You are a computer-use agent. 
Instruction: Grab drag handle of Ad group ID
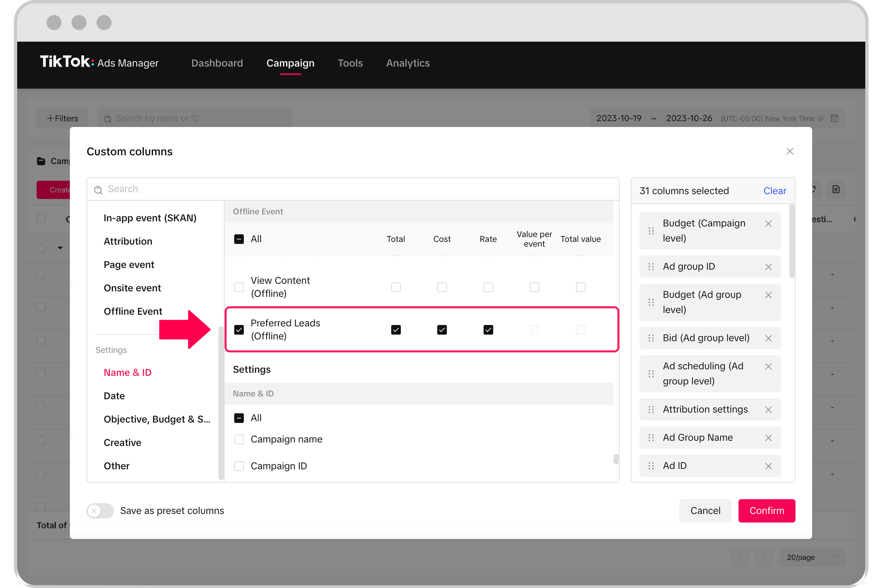tap(651, 267)
